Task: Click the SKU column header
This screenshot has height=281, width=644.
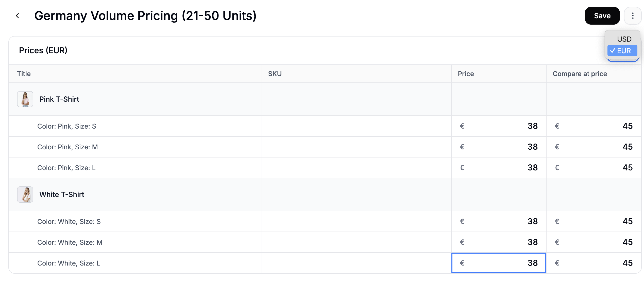Action: coord(275,74)
